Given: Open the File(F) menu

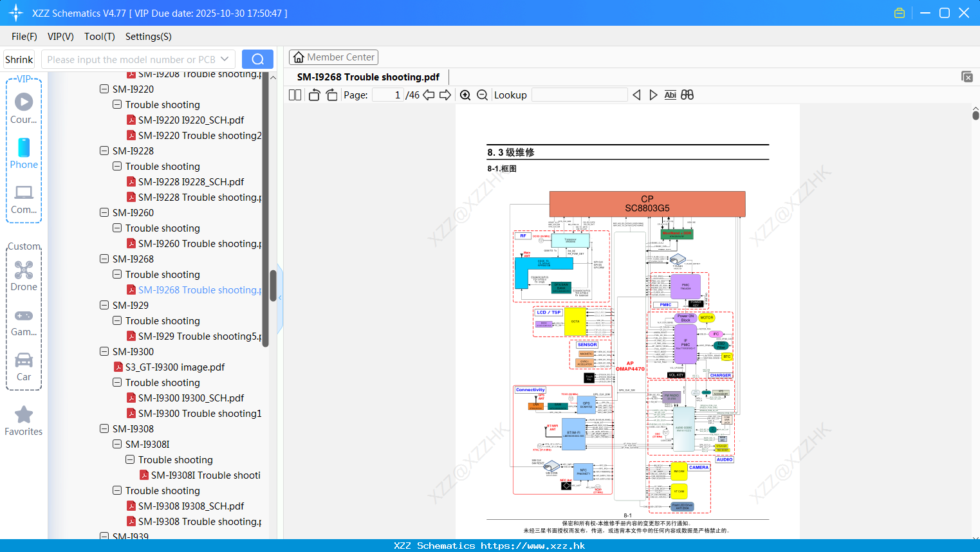Looking at the screenshot, I should 24,37.
